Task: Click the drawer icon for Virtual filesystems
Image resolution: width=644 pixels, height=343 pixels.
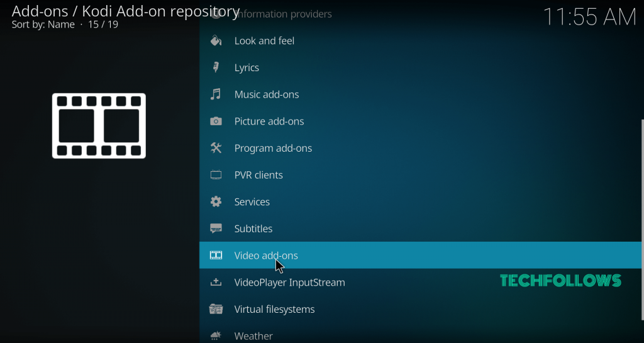Action: [216, 309]
